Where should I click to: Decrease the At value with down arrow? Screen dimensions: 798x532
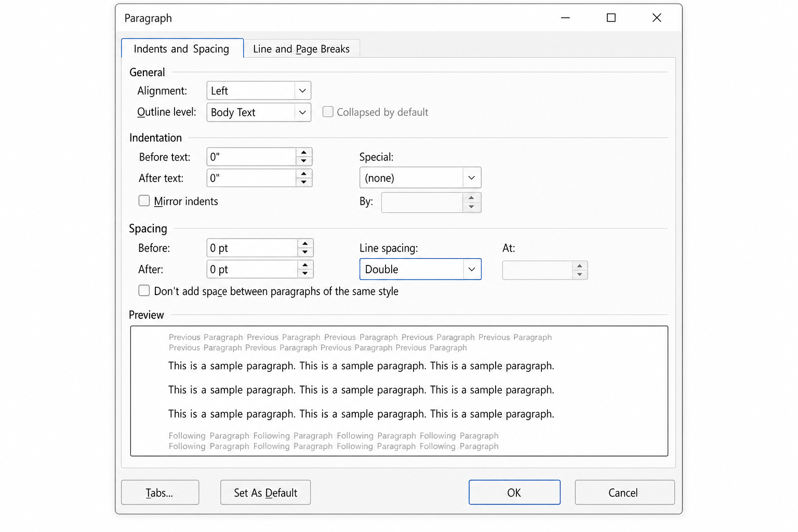[580, 274]
